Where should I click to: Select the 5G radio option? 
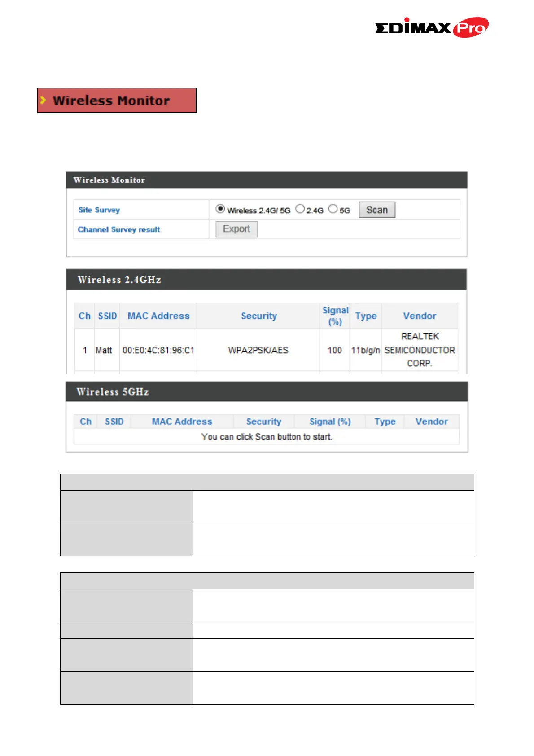coord(333,209)
